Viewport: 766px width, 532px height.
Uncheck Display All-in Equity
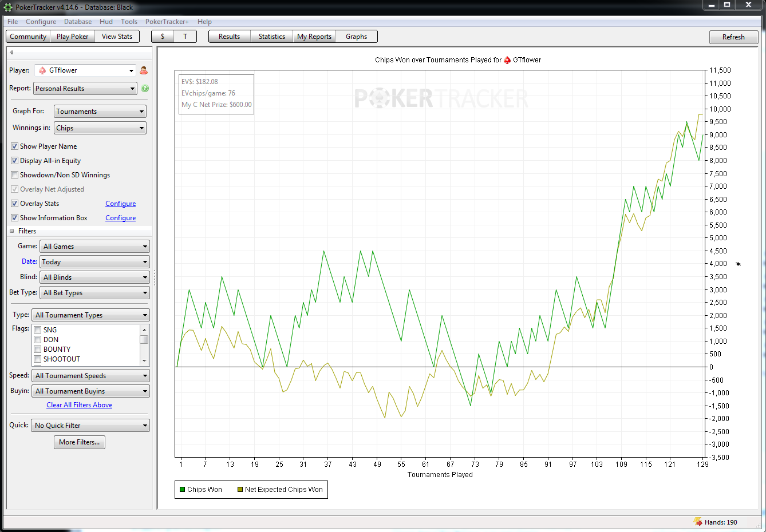click(15, 161)
